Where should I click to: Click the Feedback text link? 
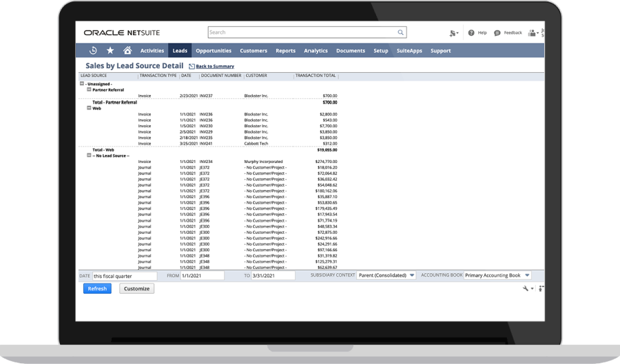tap(513, 33)
